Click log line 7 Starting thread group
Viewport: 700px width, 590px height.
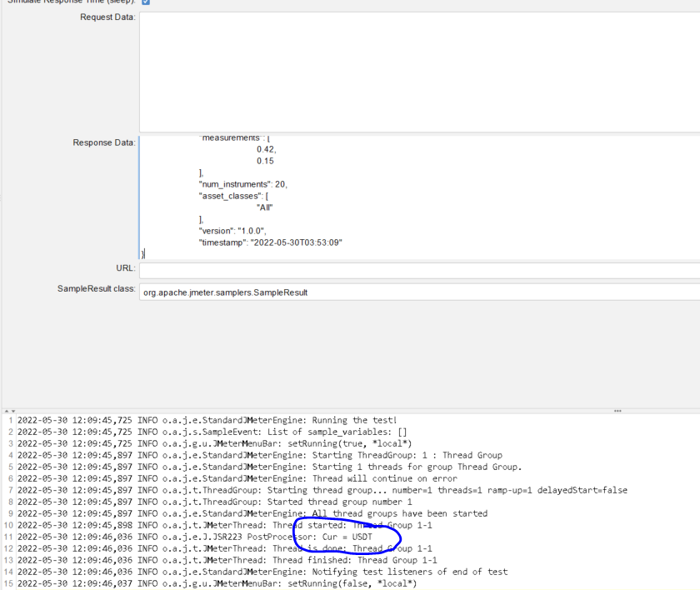(x=322, y=490)
